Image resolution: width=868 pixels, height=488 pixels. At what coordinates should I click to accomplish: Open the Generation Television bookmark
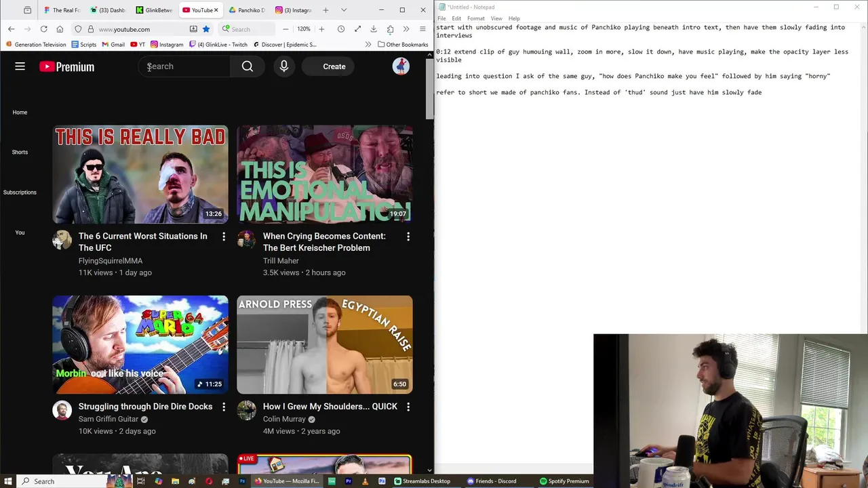[x=35, y=45]
